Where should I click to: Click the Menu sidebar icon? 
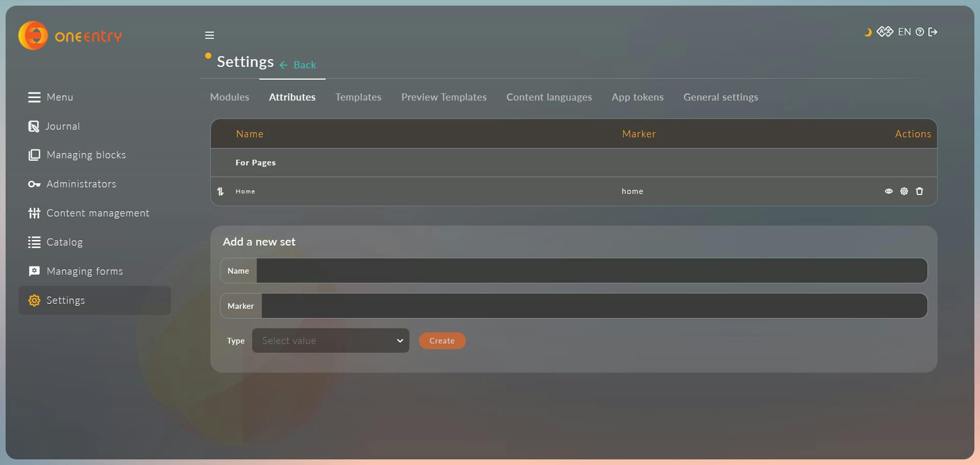coord(34,97)
